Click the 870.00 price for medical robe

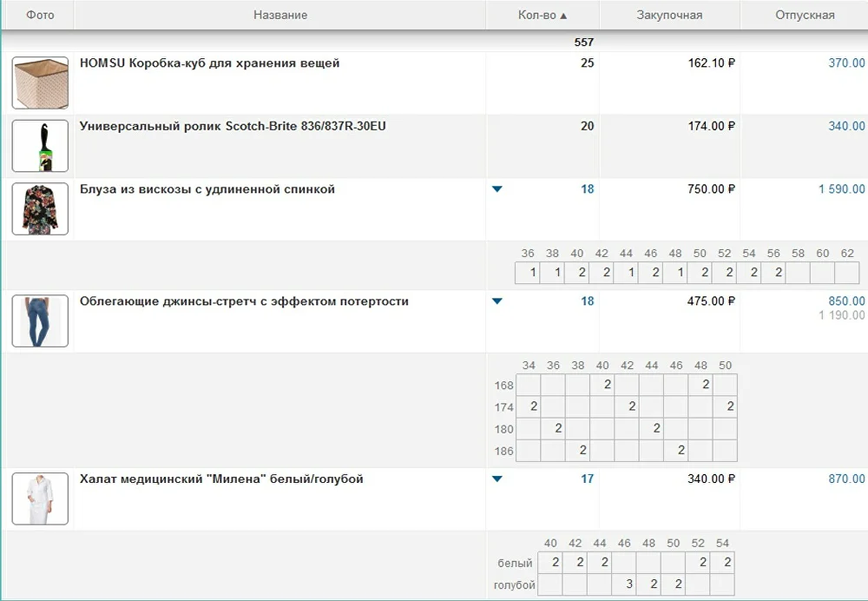pyautogui.click(x=846, y=479)
